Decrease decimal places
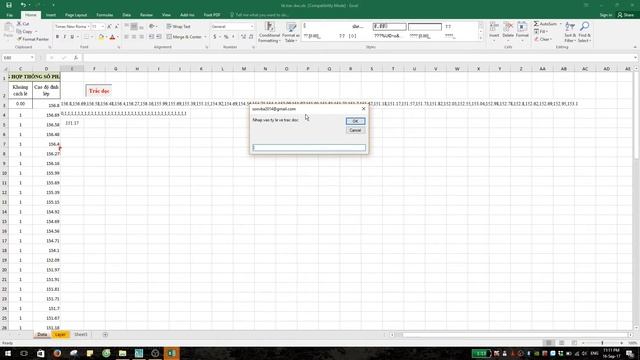Viewport: 640px width, 360px height. point(251,37)
